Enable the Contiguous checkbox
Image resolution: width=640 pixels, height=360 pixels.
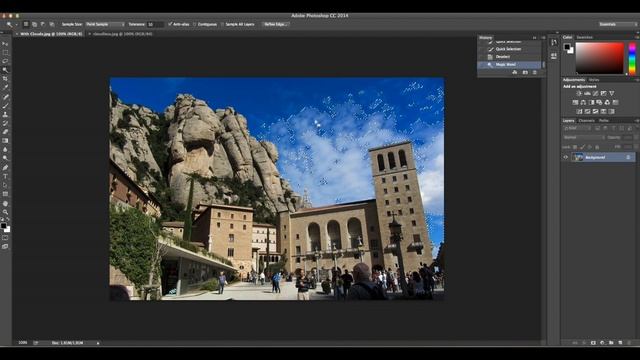tap(195, 24)
